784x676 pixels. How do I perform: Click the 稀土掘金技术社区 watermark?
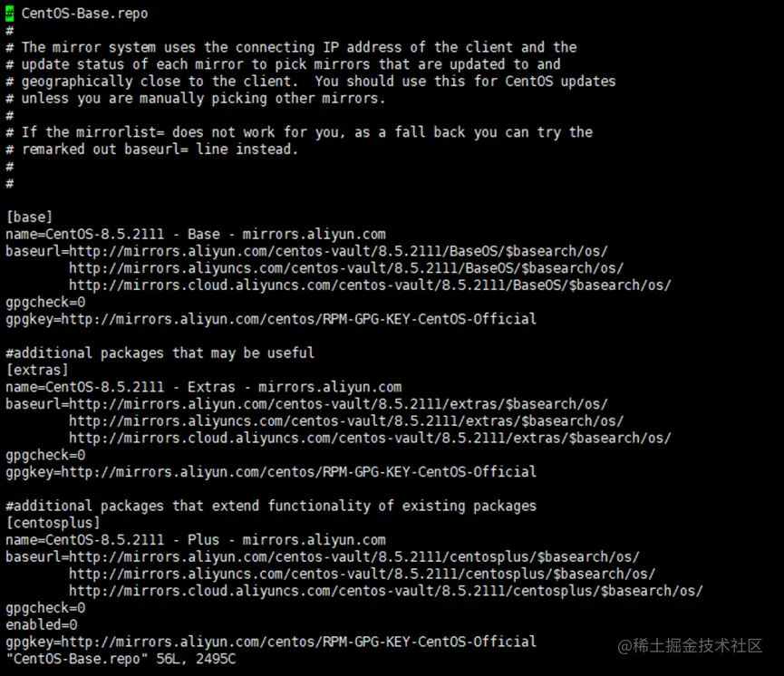tap(689, 646)
